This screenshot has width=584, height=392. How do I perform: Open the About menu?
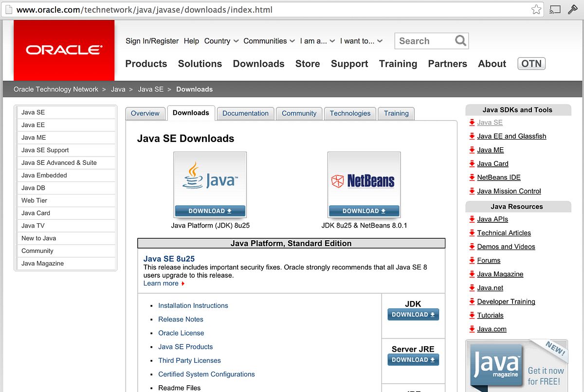(492, 64)
